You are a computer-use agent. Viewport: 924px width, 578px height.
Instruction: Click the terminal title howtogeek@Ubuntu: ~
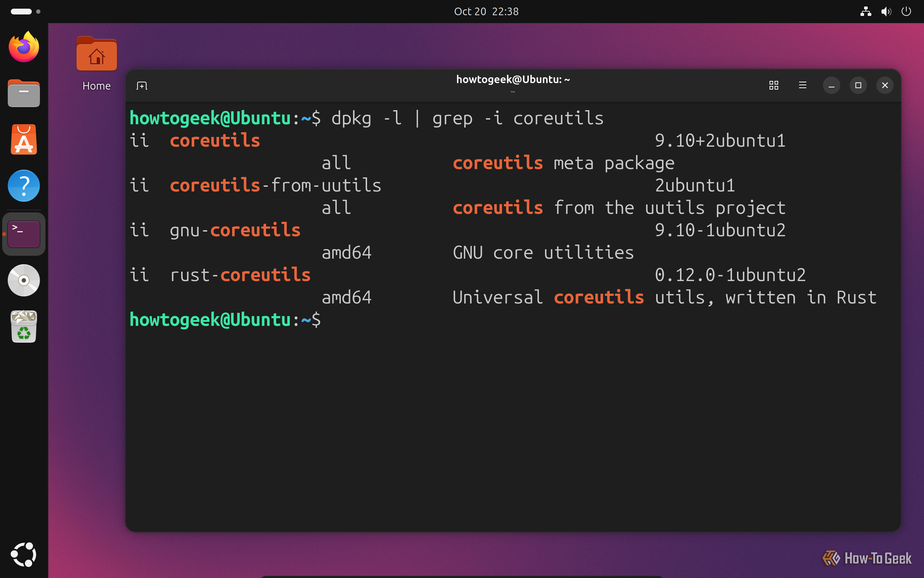point(513,79)
